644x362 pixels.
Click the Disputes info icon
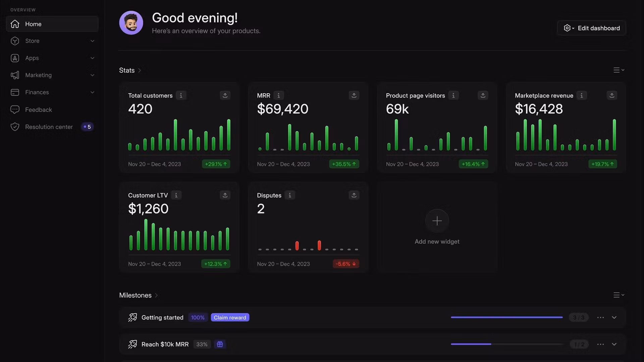coord(290,195)
